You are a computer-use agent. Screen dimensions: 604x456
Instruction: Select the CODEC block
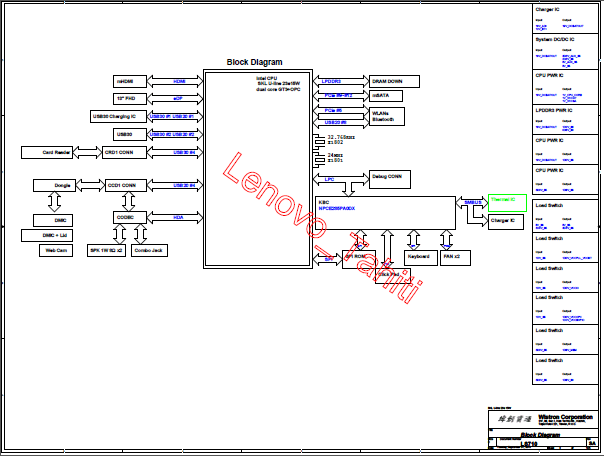tap(125, 216)
